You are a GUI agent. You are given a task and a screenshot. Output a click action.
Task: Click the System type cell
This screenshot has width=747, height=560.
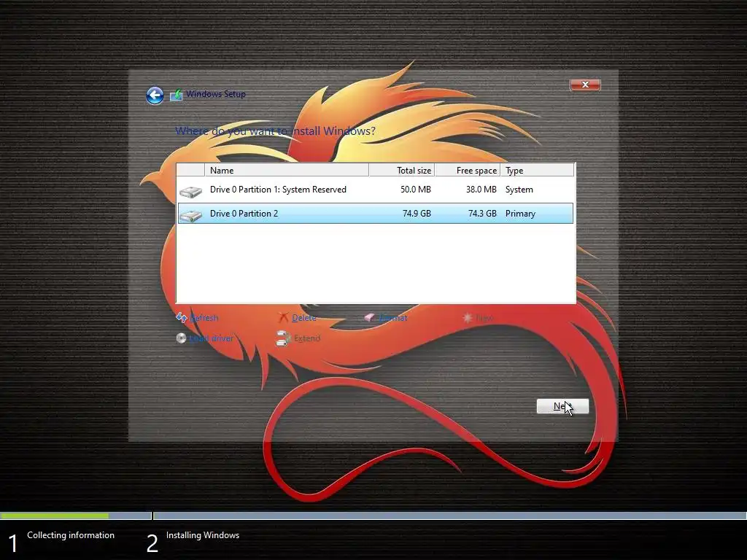point(519,190)
